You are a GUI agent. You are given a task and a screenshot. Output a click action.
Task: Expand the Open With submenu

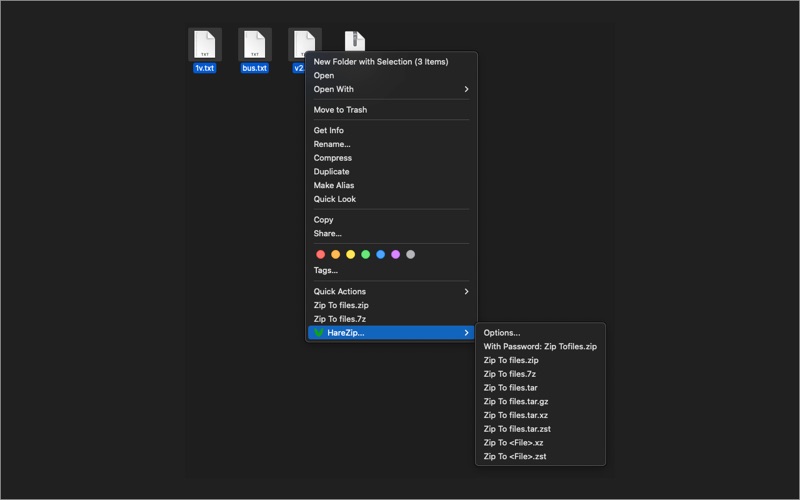click(391, 89)
